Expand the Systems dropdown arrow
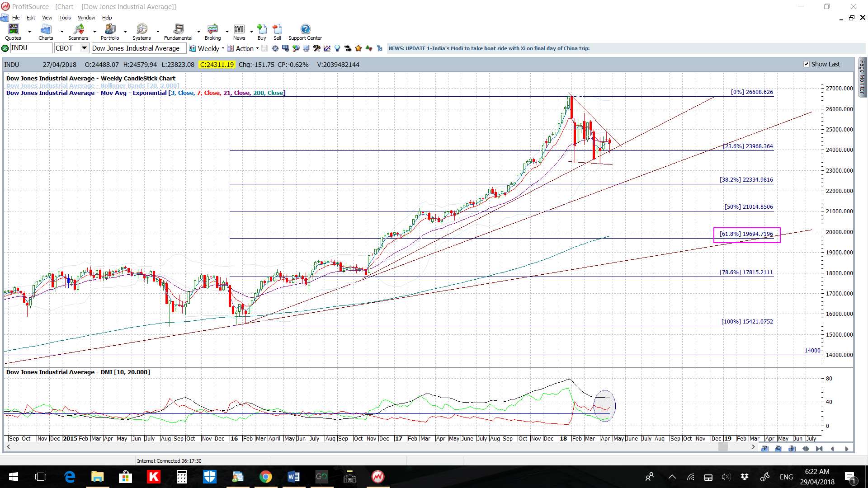The height and width of the screenshot is (488, 868). (158, 32)
